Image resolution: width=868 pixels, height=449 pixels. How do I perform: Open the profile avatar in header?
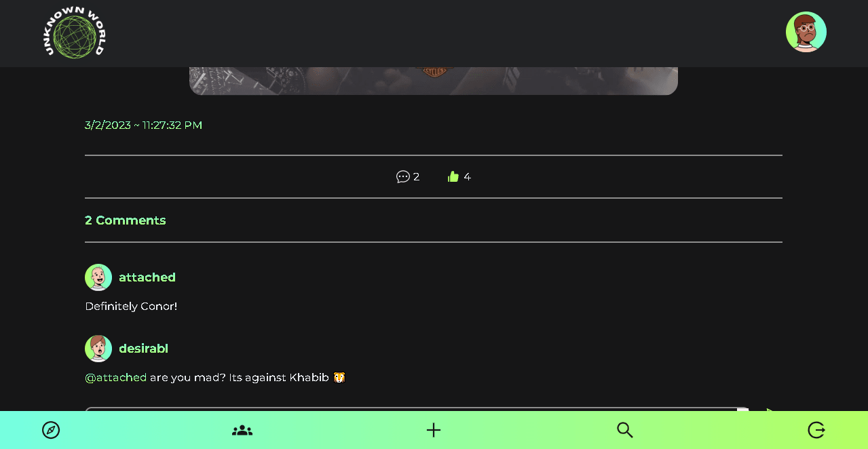point(806,32)
